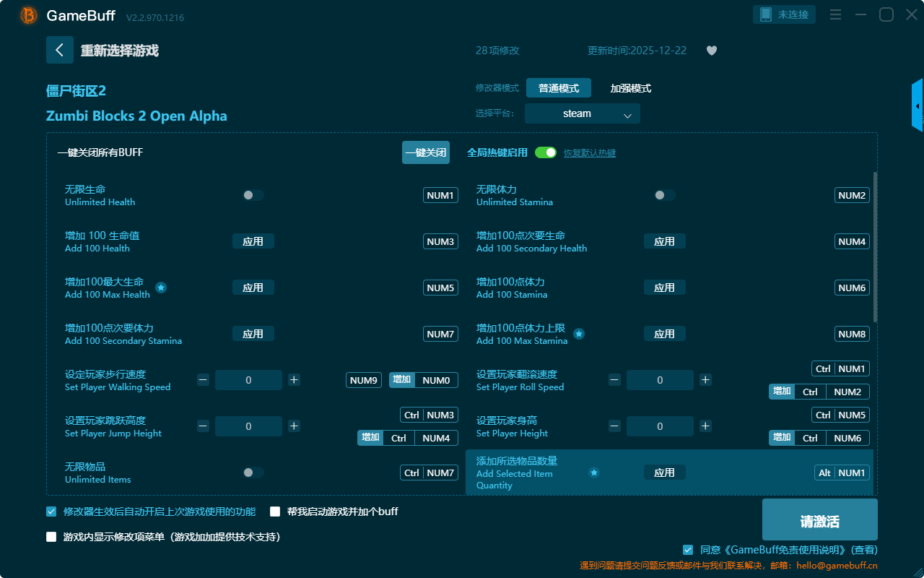
Task: Click the heart favorite icon
Action: [712, 51]
